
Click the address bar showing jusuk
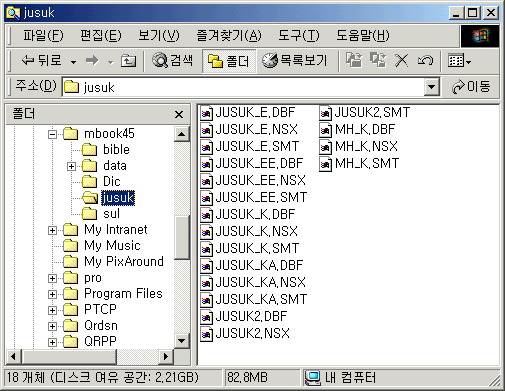(243, 87)
